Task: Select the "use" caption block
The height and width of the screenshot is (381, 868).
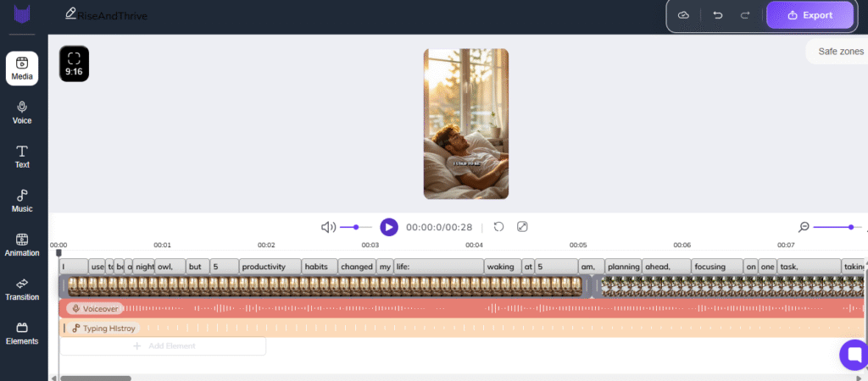Action: coord(97,267)
